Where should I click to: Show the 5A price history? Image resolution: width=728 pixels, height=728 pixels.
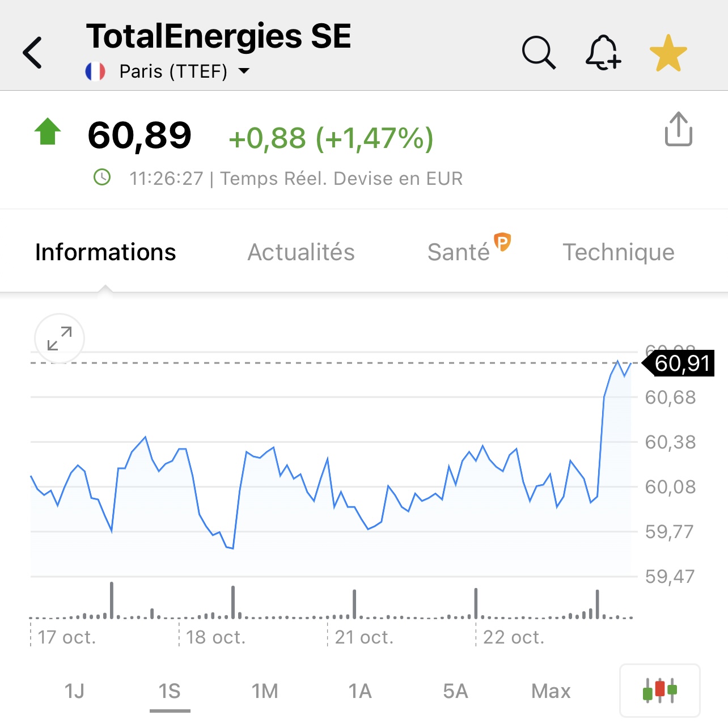click(x=455, y=691)
